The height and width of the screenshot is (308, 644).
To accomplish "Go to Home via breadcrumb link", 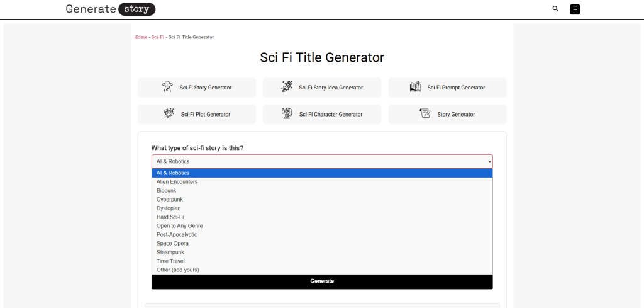I will 140,37.
